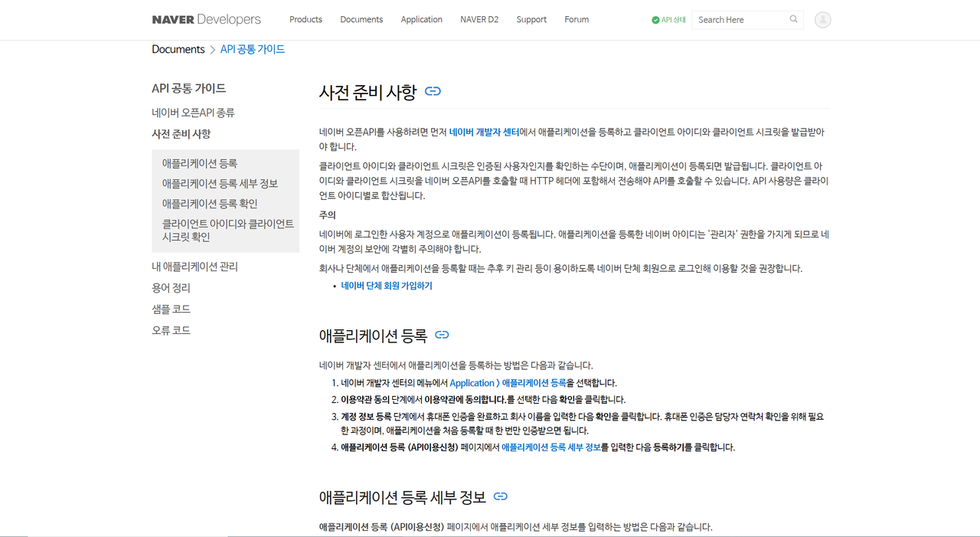The height and width of the screenshot is (537, 980).
Task: Click the 애플리케이션 등록 세부 정보 section heading
Action: (403, 497)
